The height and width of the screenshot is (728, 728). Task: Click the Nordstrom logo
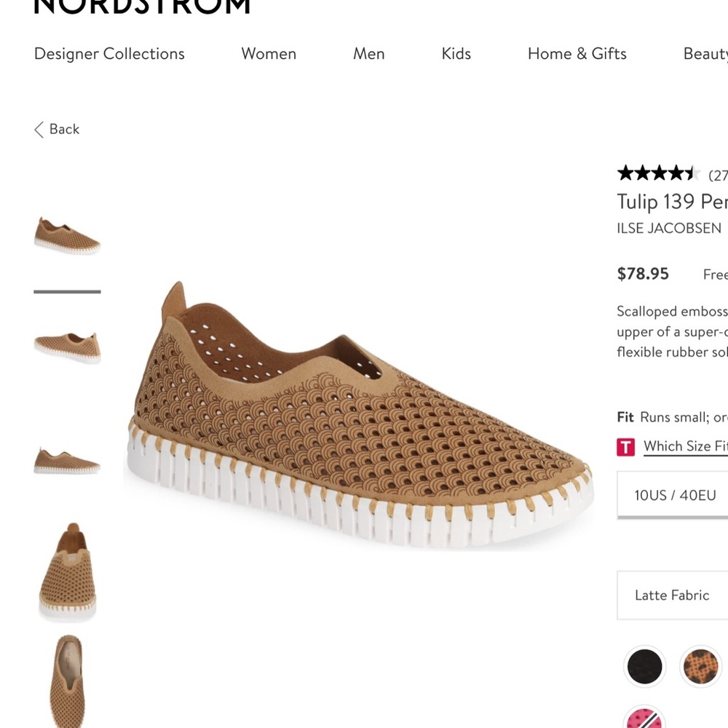[142, 7]
